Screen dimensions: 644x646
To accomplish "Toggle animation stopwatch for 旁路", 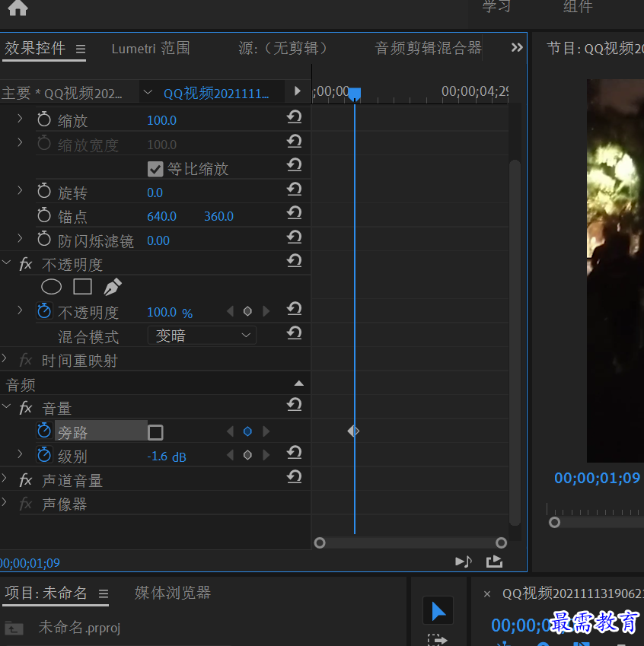I will (x=44, y=431).
